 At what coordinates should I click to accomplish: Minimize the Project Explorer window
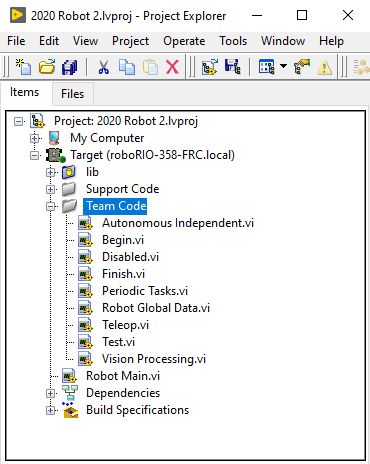[x=257, y=15]
